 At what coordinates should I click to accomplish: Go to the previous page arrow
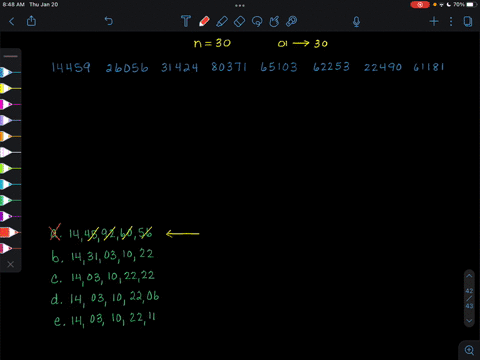[469, 276]
